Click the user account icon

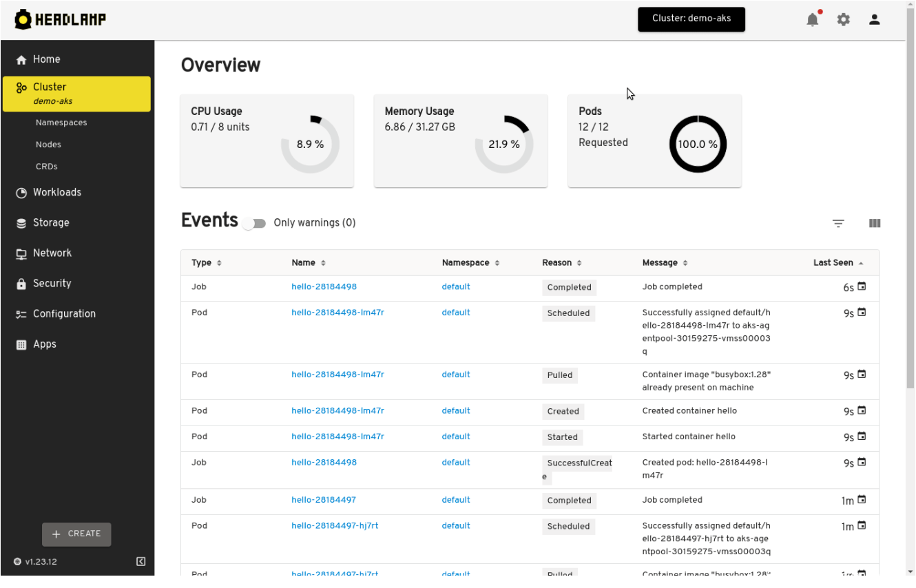point(875,20)
